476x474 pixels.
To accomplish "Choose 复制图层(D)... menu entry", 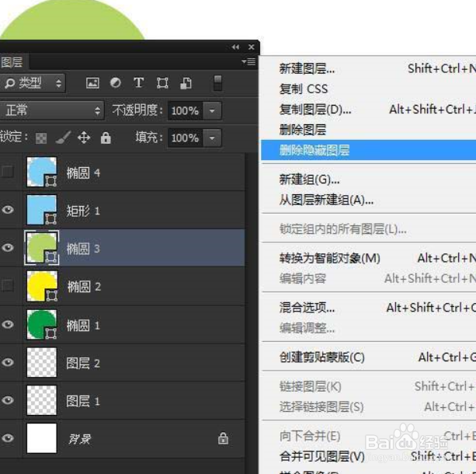I will (x=314, y=110).
